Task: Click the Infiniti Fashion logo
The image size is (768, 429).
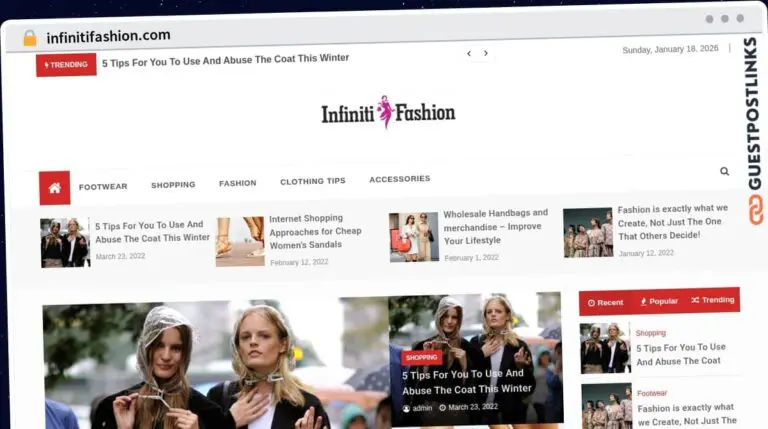Action: tap(388, 112)
